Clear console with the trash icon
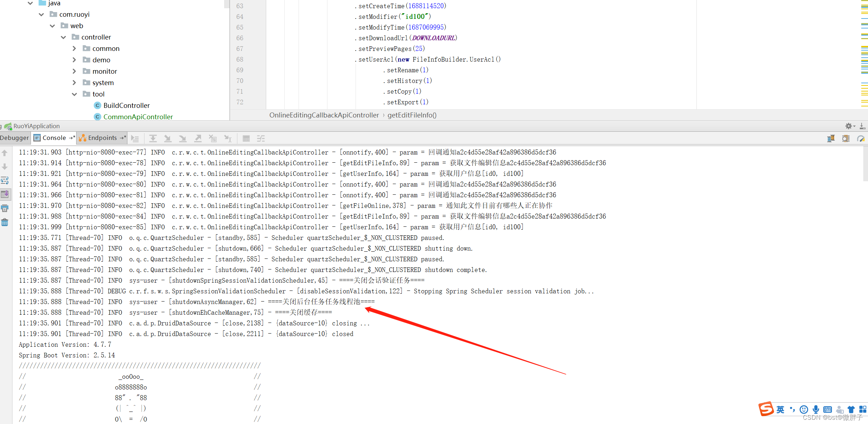The width and height of the screenshot is (868, 424). pos(5,223)
